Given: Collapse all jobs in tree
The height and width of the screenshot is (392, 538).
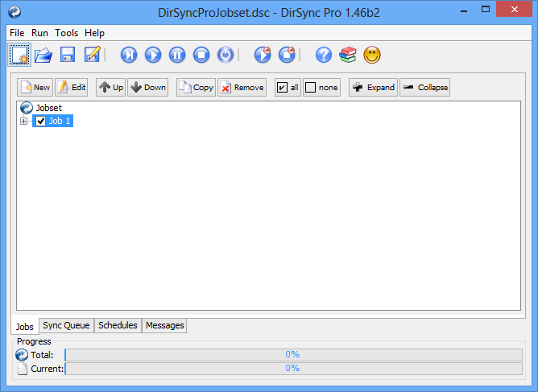Looking at the screenshot, I should pyautogui.click(x=425, y=88).
